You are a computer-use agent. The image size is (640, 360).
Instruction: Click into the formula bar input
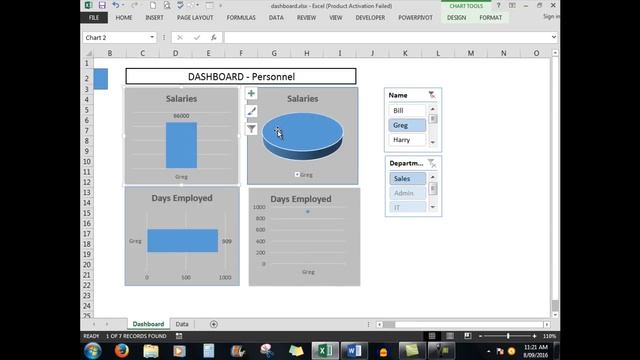[x=386, y=38]
